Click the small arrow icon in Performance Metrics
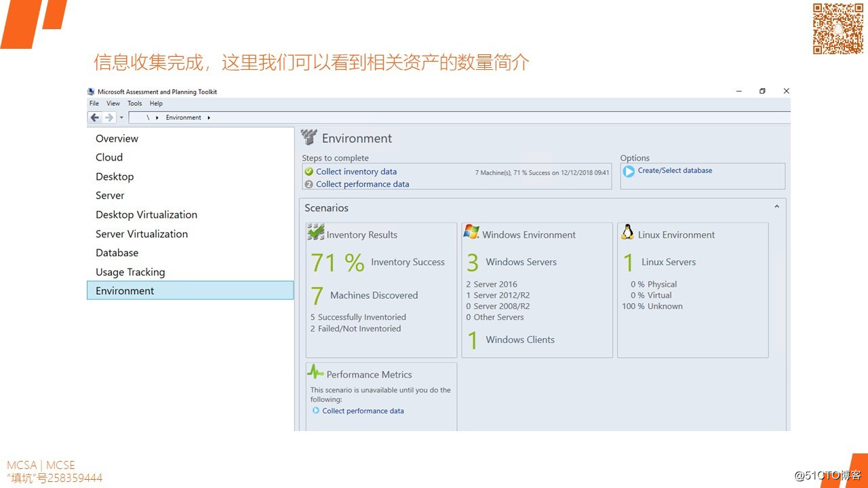Viewport: 868px width, 488px height. pos(315,411)
